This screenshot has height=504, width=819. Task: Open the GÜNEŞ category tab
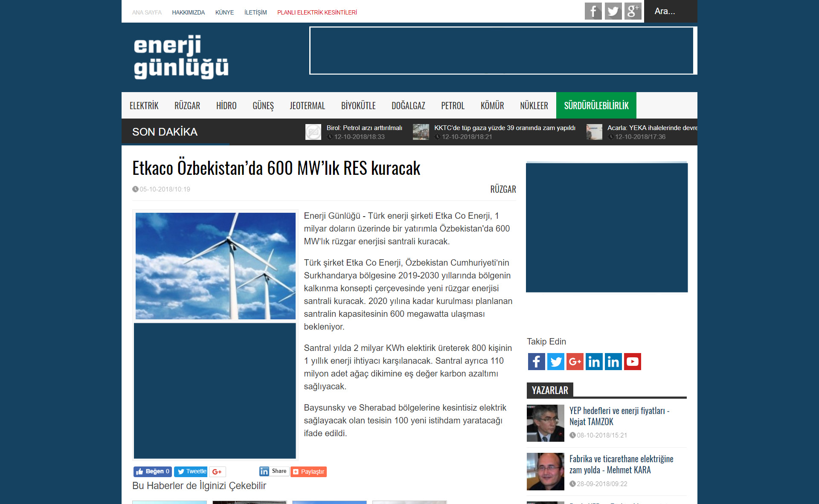[263, 105]
